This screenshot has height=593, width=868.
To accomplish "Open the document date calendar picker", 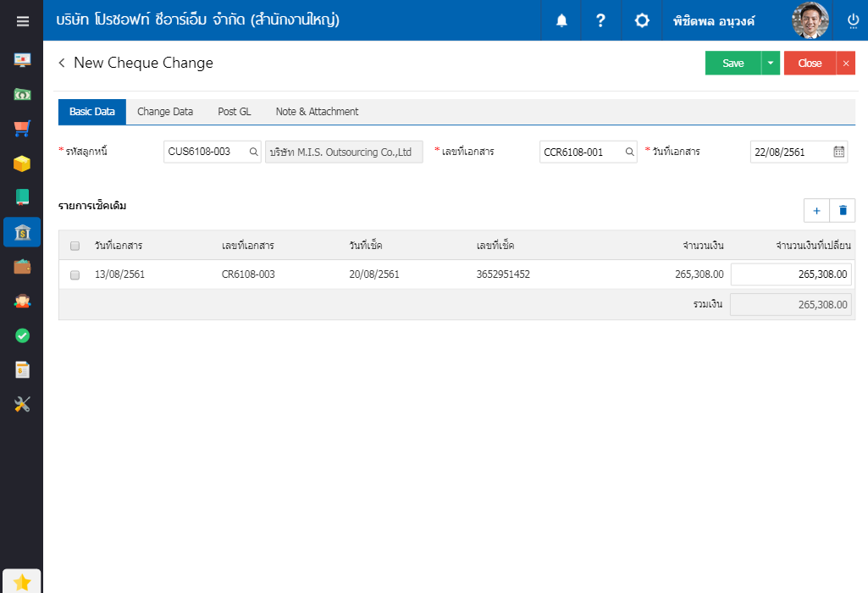I will (x=838, y=152).
